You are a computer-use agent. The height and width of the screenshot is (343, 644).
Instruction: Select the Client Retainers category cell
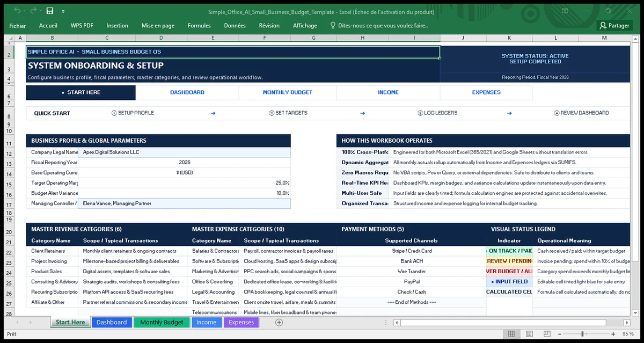click(x=52, y=251)
